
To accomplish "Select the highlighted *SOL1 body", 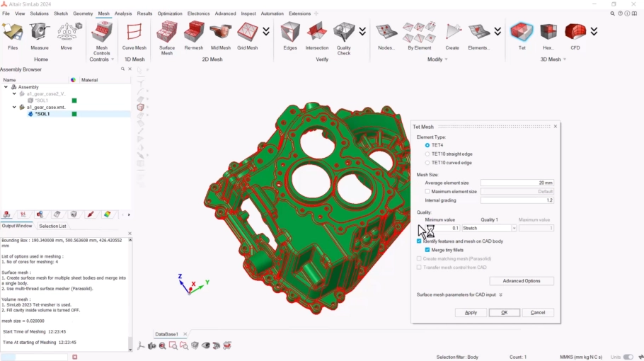I will pyautogui.click(x=42, y=114).
